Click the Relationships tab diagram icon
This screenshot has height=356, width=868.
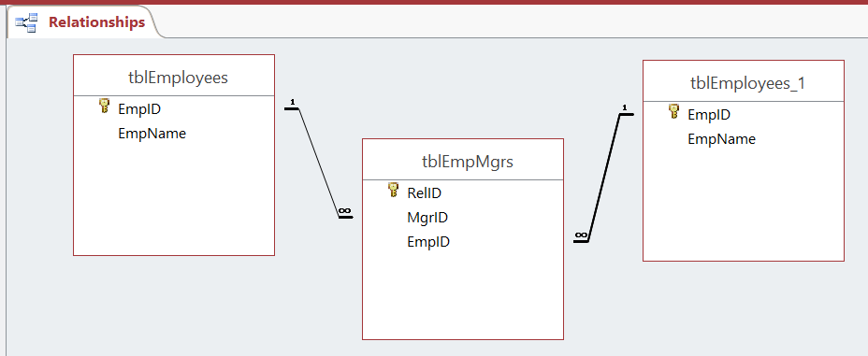coord(26,22)
